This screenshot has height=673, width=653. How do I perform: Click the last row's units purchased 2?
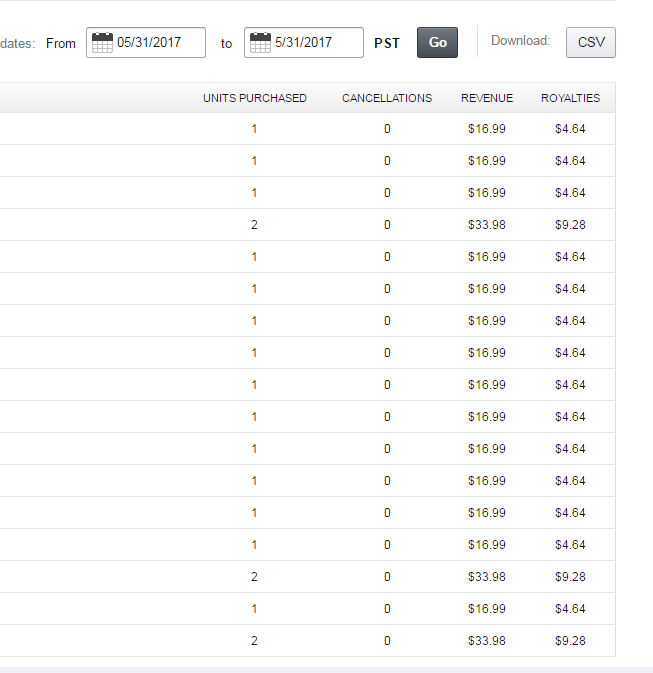point(254,641)
